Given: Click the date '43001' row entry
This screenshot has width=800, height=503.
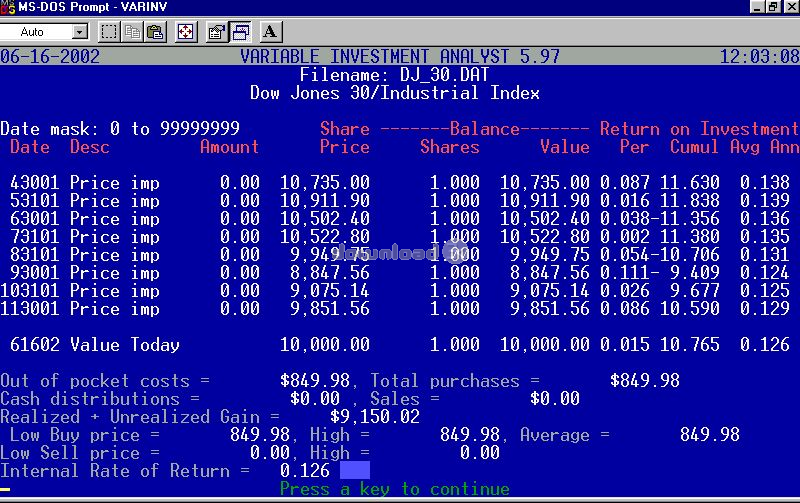Looking at the screenshot, I should pos(35,183).
